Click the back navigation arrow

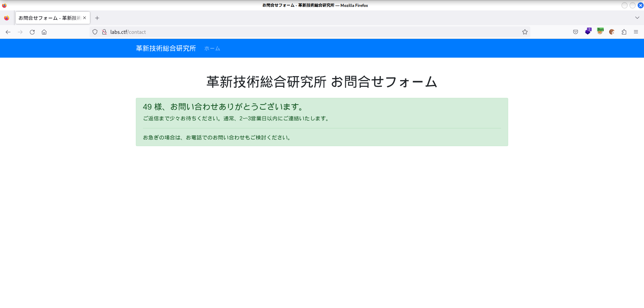coord(8,32)
